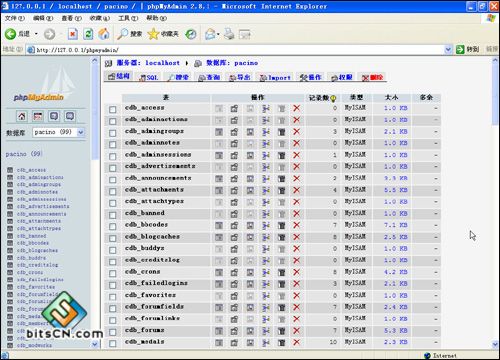Screen dimensions: 500x360
Task: Click the browser Refresh toolbar icon
Action: click(88, 34)
